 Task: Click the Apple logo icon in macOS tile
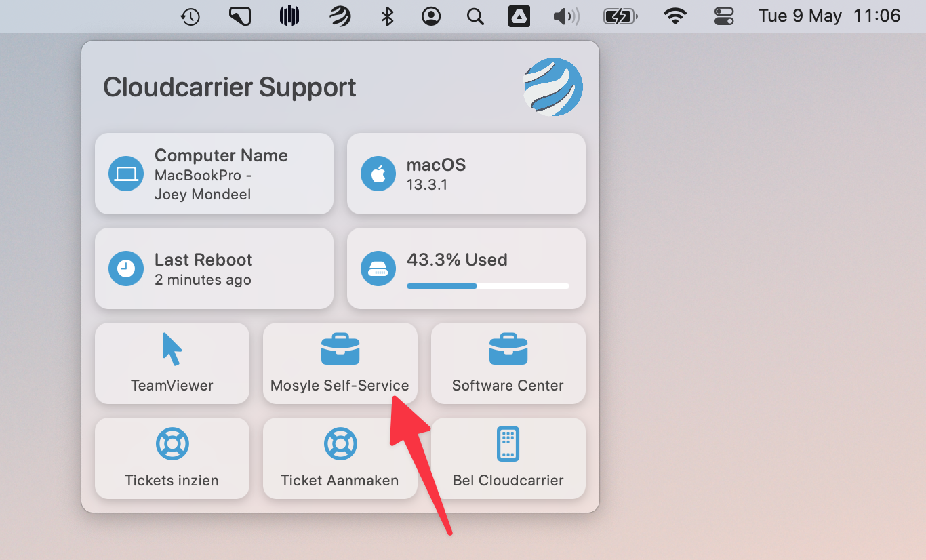coord(378,174)
